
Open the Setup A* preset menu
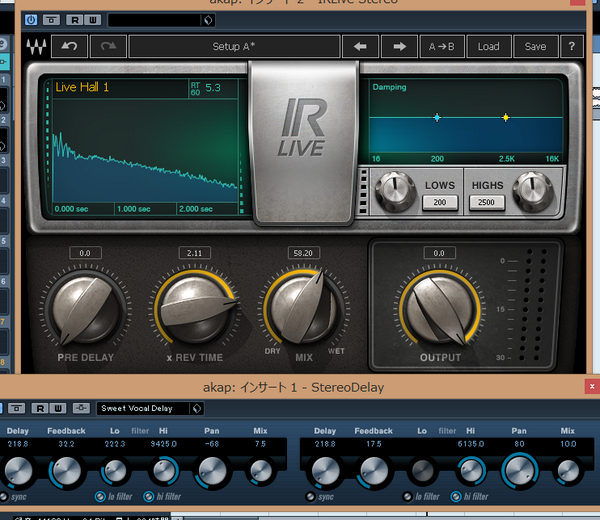coord(234,47)
